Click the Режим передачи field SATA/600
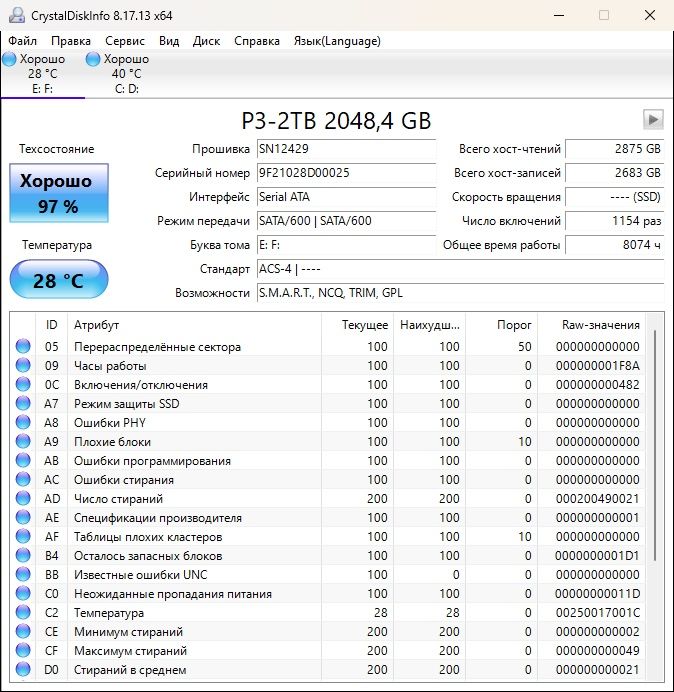This screenshot has height=692, width=674. click(x=346, y=221)
